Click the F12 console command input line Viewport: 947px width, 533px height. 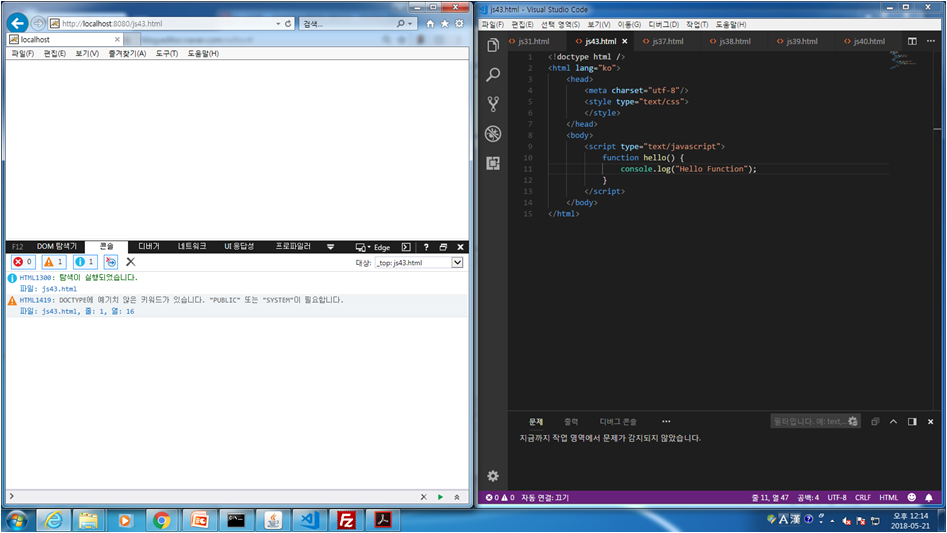pyautogui.click(x=214, y=497)
